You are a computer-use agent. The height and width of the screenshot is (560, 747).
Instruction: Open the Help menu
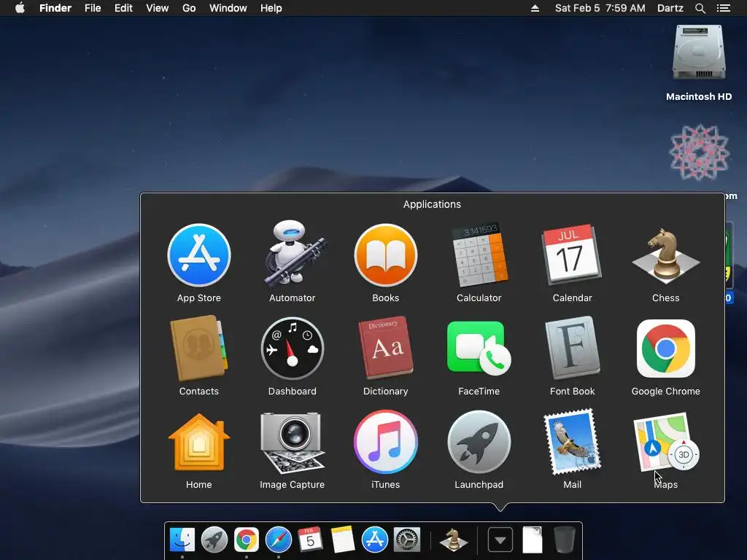coord(271,8)
